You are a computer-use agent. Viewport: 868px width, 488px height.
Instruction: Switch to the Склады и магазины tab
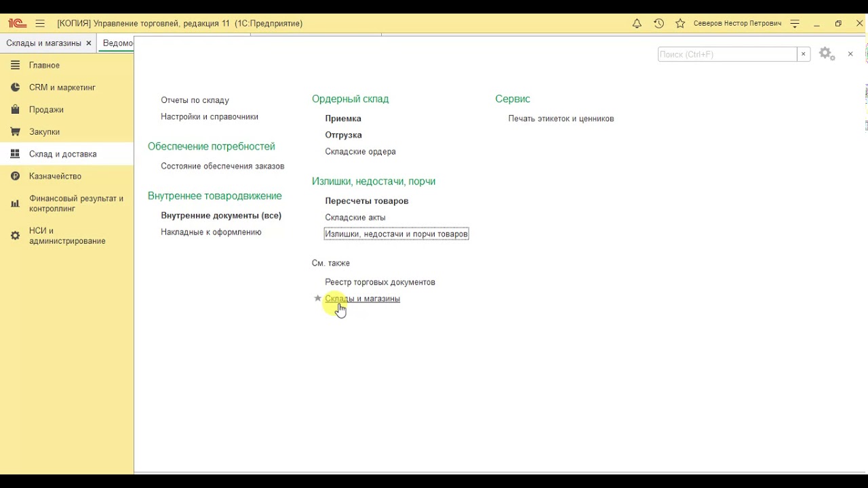click(44, 43)
